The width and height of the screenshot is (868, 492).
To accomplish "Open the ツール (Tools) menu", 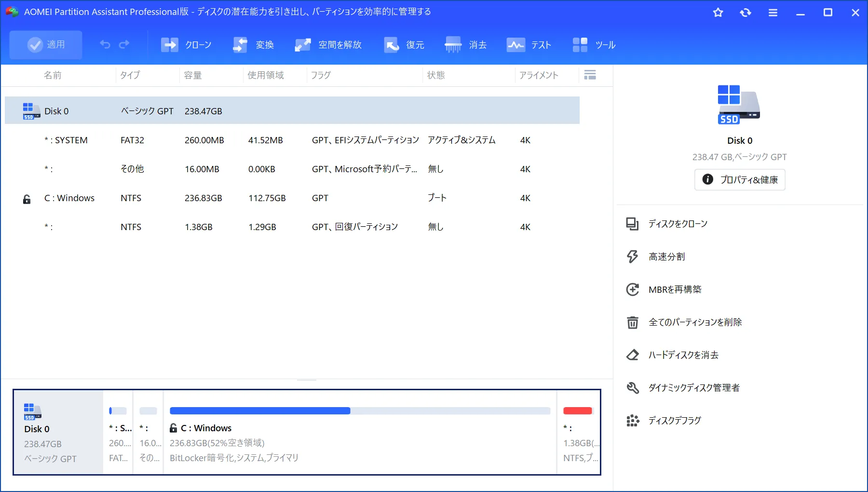I will [580, 45].
